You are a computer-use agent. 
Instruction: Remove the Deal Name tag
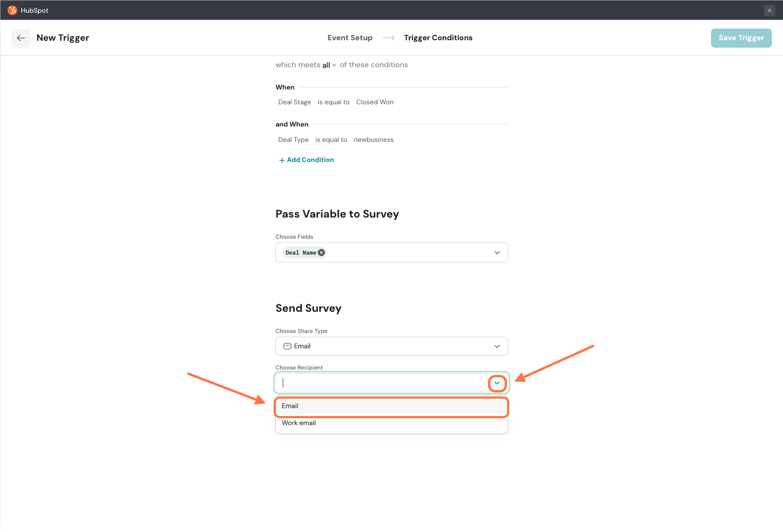tap(321, 253)
